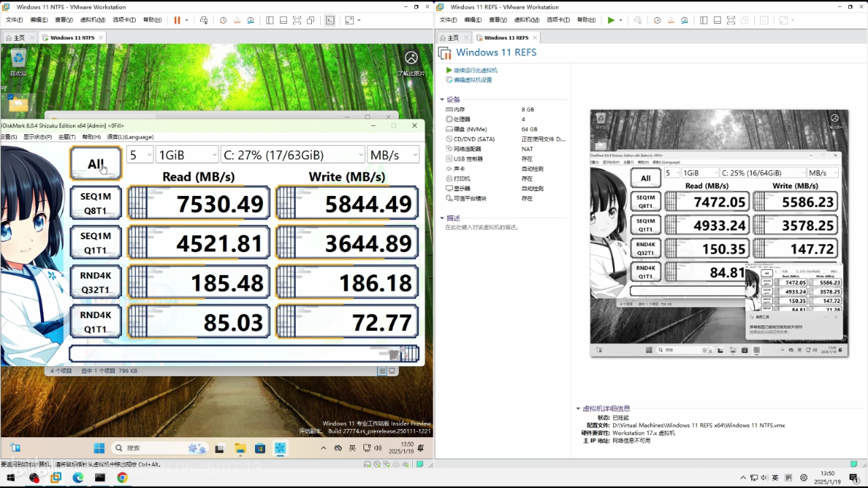Collapse the 虚拟机详细信息 section

[578, 409]
